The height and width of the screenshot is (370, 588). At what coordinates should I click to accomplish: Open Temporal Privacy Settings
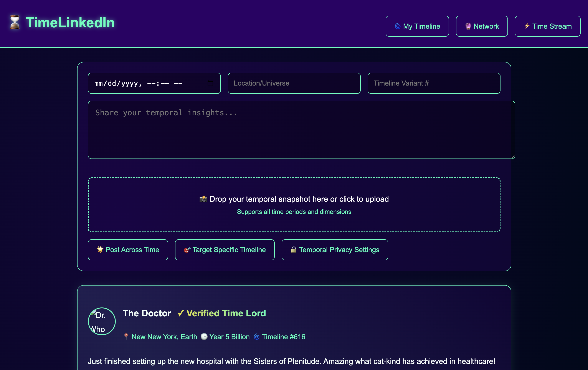(335, 249)
